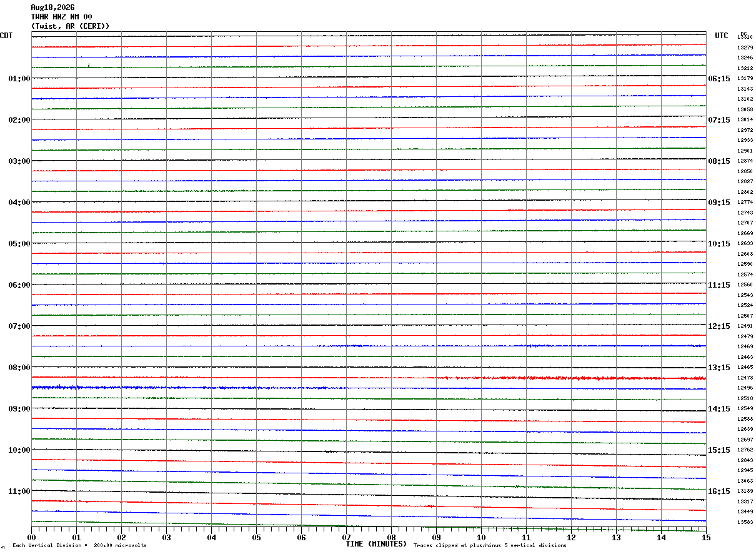Select the Aug18,2026 date header text
Viewport: 756px width, 554px height.
[52, 8]
